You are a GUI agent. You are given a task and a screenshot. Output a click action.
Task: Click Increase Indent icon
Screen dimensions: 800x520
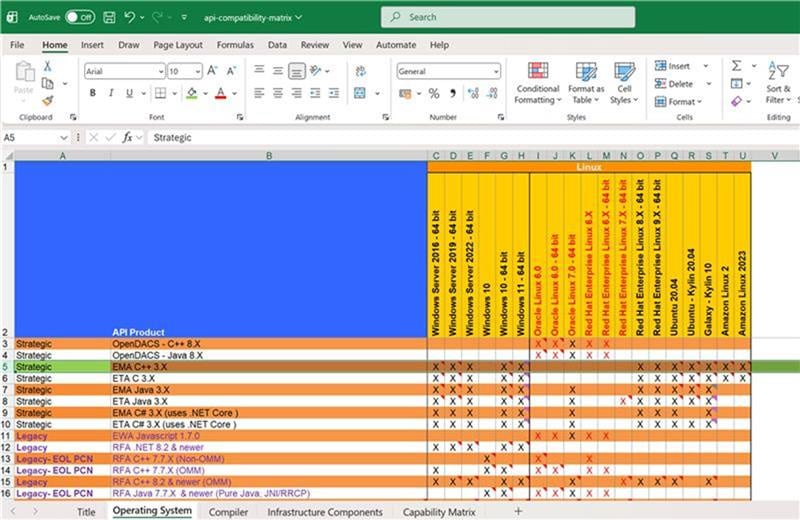coord(334,93)
